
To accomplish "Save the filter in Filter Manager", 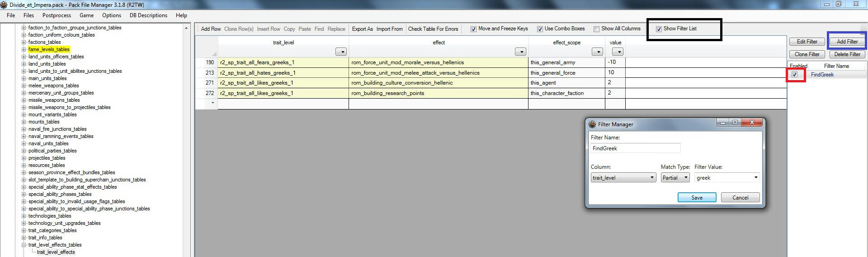I will pyautogui.click(x=697, y=198).
